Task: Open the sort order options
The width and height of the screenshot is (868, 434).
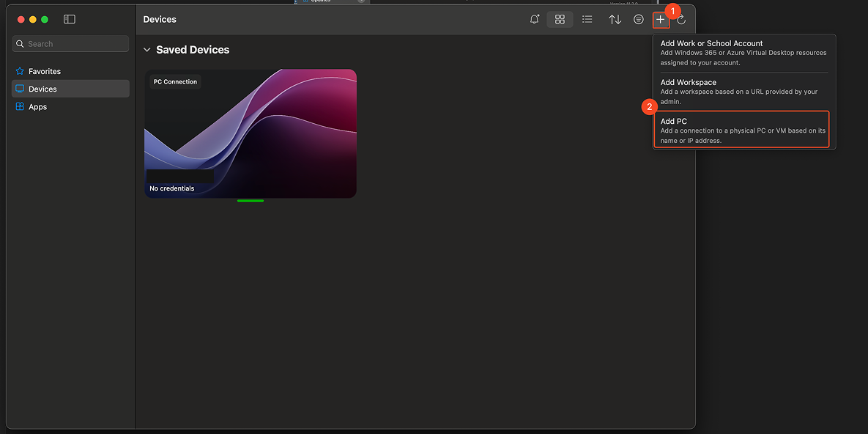Action: pos(615,19)
